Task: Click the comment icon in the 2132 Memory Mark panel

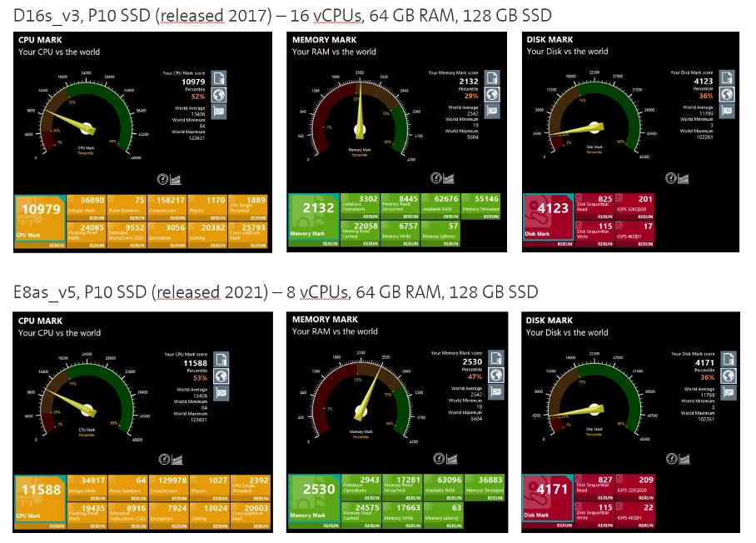Action: pos(492,111)
